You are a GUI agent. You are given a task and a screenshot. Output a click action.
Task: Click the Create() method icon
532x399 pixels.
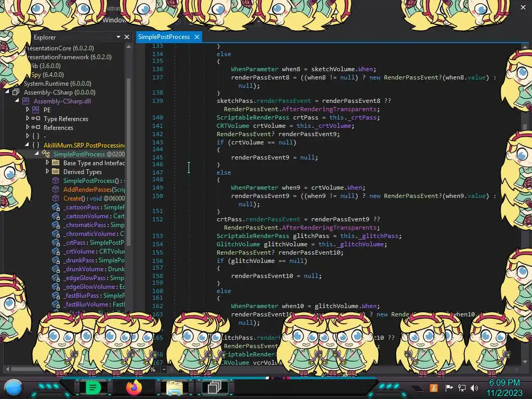[55, 198]
